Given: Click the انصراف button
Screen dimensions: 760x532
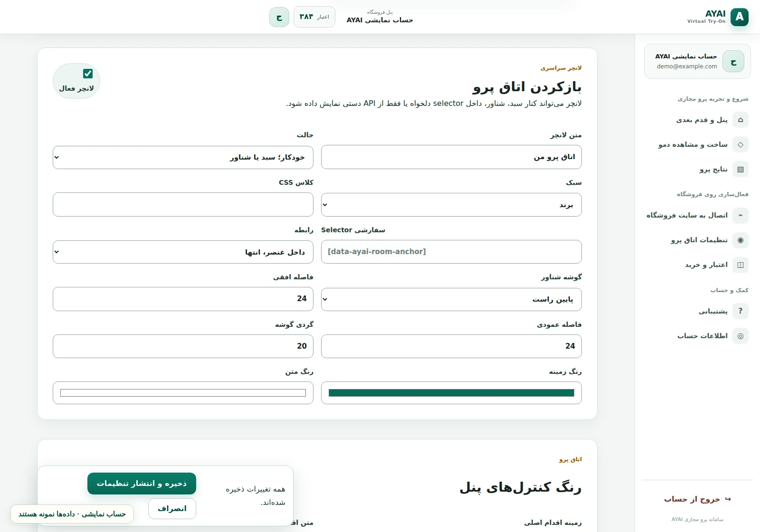Looking at the screenshot, I should tap(172, 509).
